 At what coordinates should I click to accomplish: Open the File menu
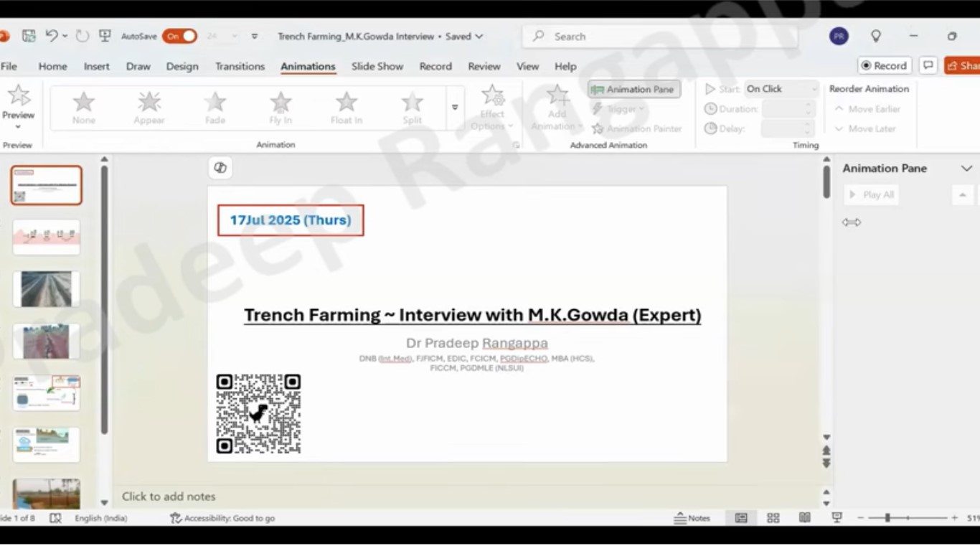(9, 66)
